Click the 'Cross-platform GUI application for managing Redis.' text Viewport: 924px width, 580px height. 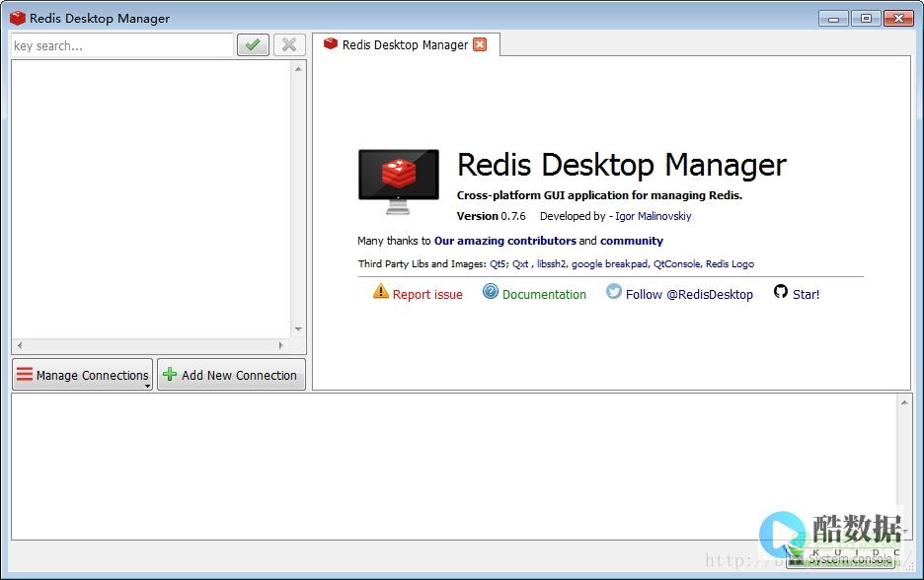[x=599, y=195]
